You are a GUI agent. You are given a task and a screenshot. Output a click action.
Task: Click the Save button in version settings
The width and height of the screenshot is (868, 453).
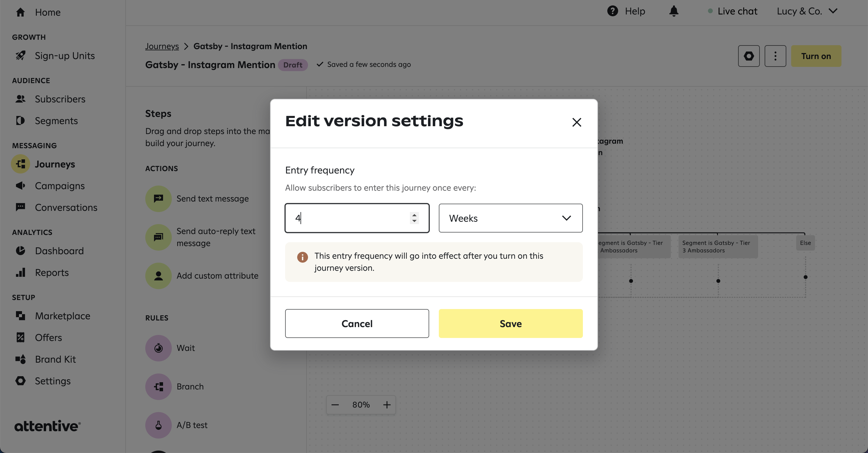pos(510,323)
